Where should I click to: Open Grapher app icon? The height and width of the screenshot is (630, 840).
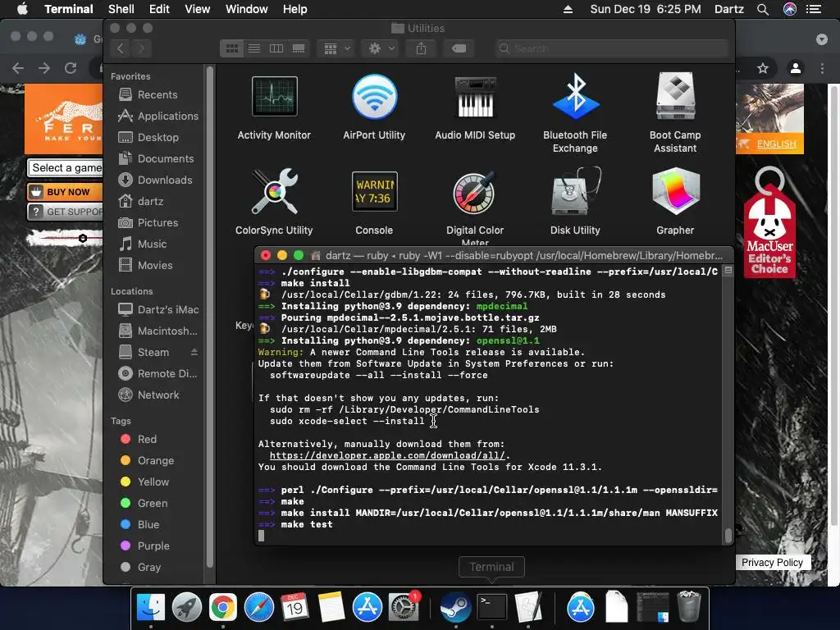676,192
